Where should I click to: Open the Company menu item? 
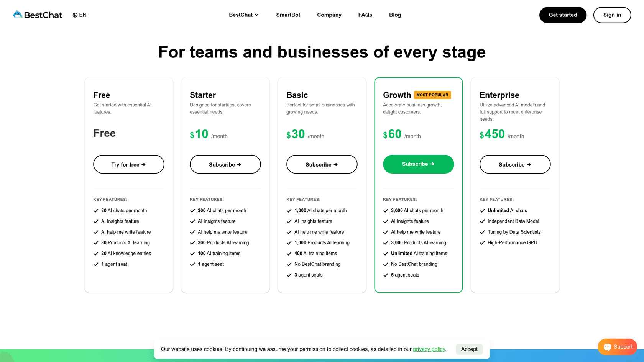329,15
